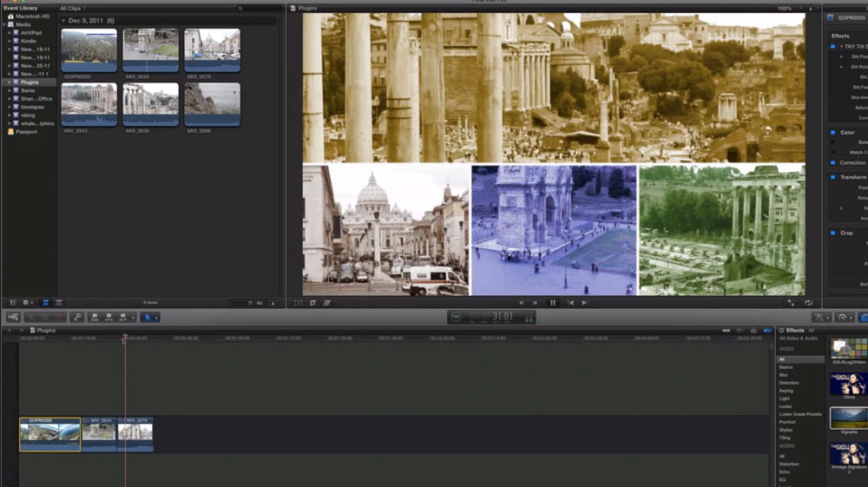
Task: Play viewer in full screen
Action: [791, 303]
